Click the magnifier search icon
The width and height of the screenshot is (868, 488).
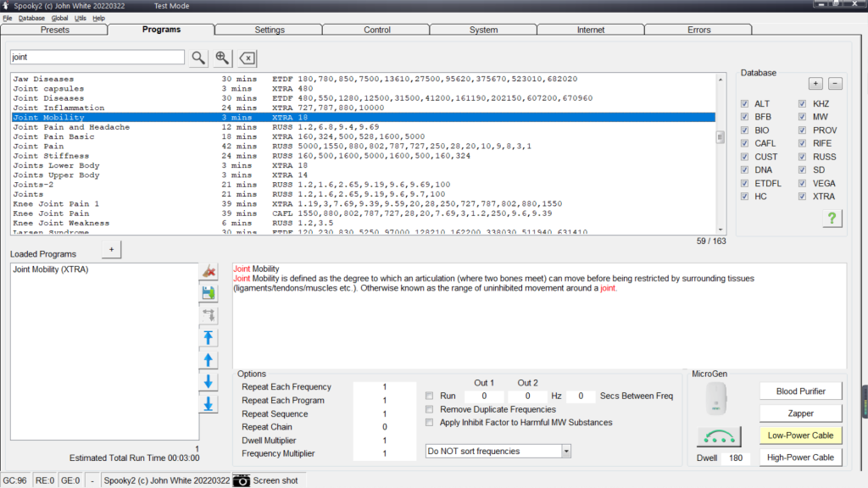(x=198, y=58)
